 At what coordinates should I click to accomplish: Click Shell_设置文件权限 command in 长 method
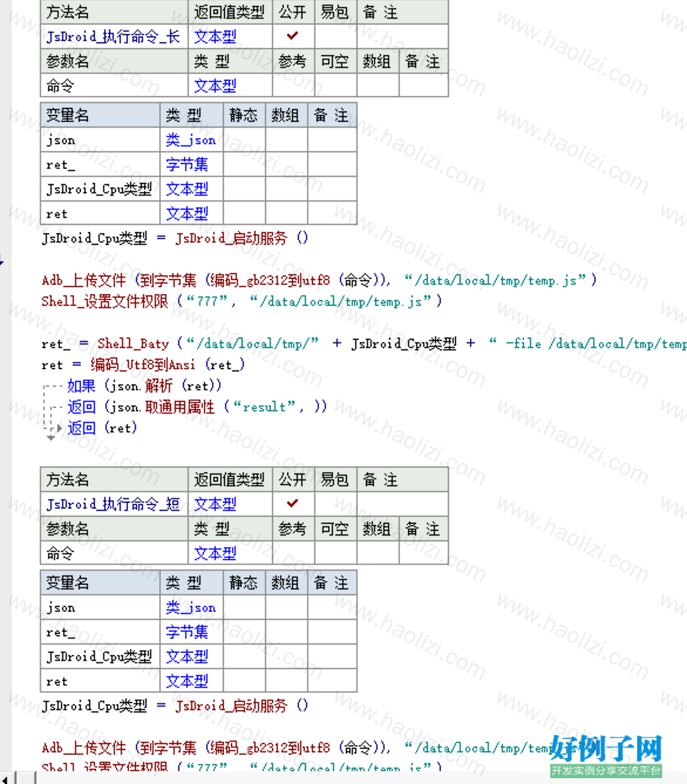coord(105,302)
